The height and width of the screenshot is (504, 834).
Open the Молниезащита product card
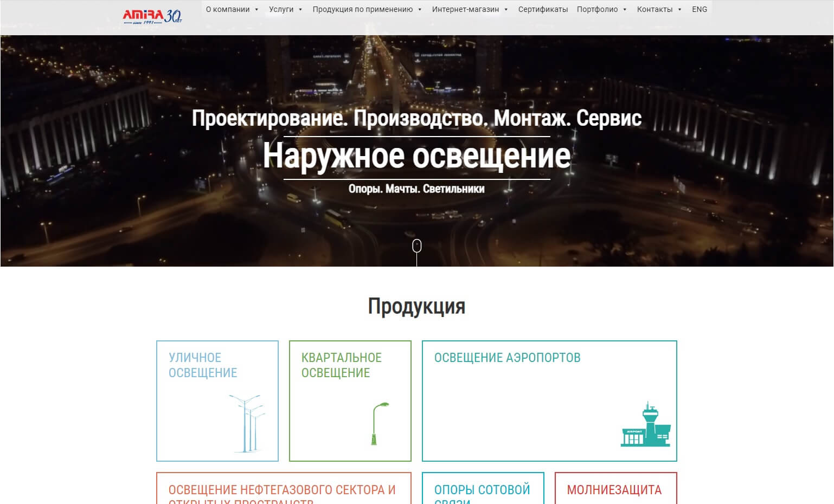click(616, 488)
